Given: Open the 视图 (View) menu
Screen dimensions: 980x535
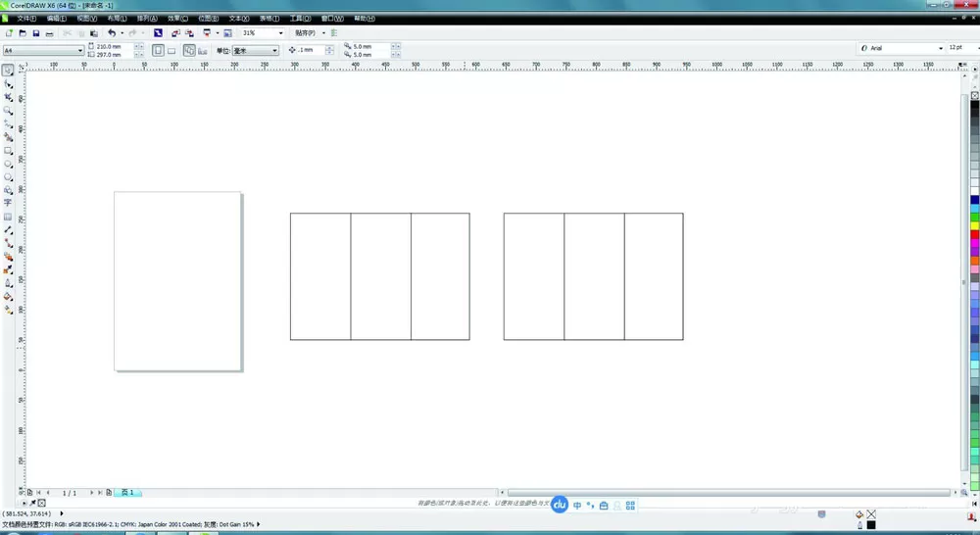Looking at the screenshot, I should coord(86,19).
